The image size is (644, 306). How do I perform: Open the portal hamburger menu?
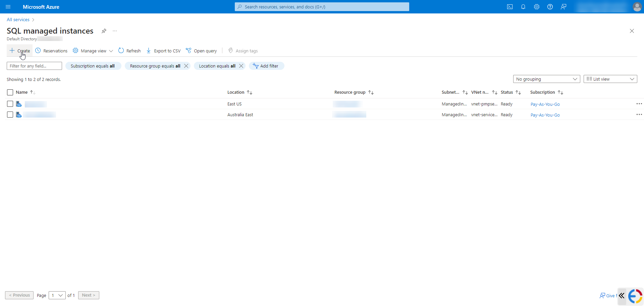8,7
